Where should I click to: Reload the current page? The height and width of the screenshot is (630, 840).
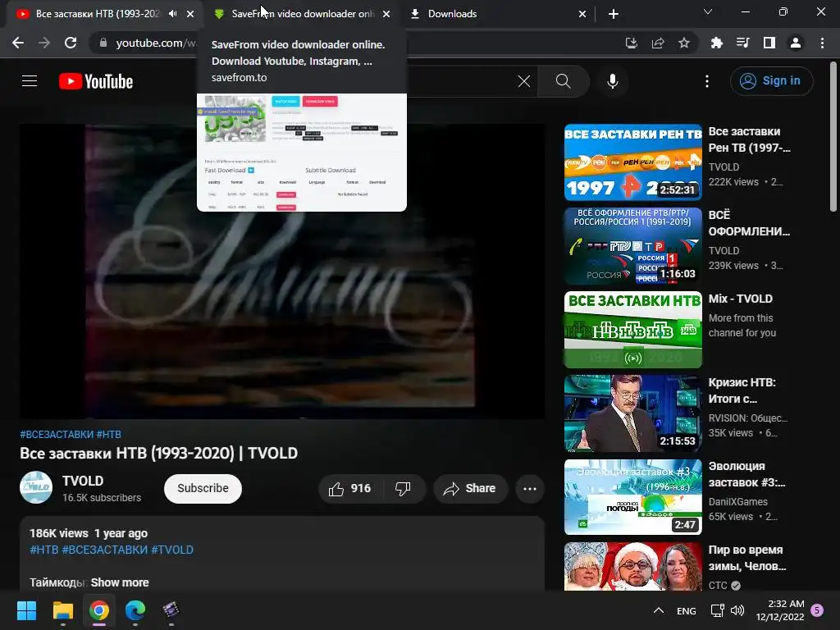pos(71,43)
